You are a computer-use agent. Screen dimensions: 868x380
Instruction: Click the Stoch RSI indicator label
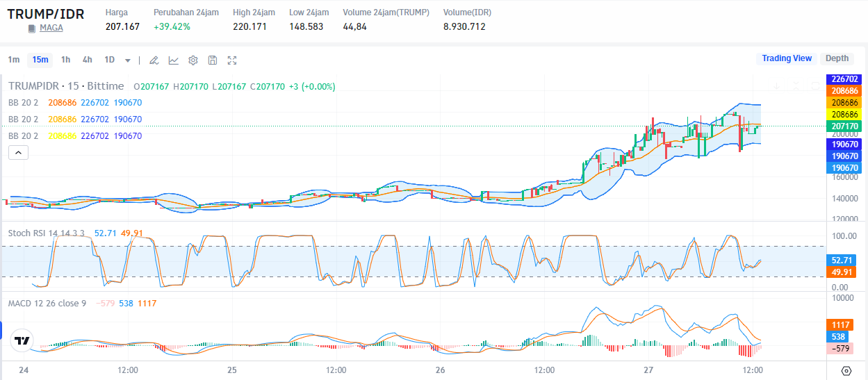click(46, 233)
